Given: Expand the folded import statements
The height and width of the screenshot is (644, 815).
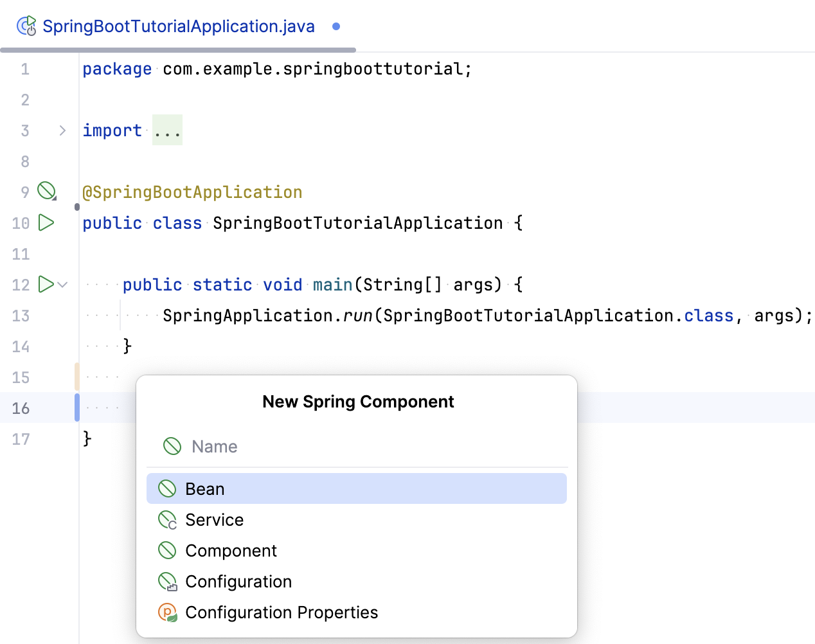Looking at the screenshot, I should pyautogui.click(x=167, y=130).
